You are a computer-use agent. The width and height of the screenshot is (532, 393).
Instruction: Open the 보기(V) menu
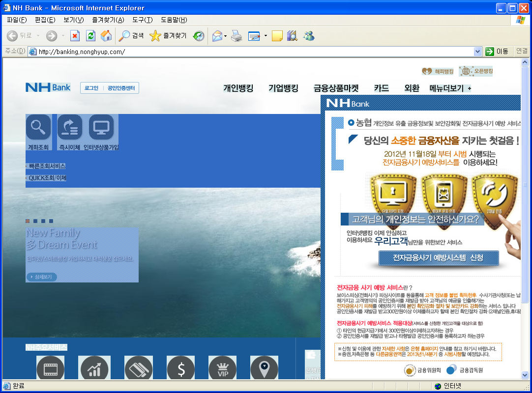pos(74,20)
